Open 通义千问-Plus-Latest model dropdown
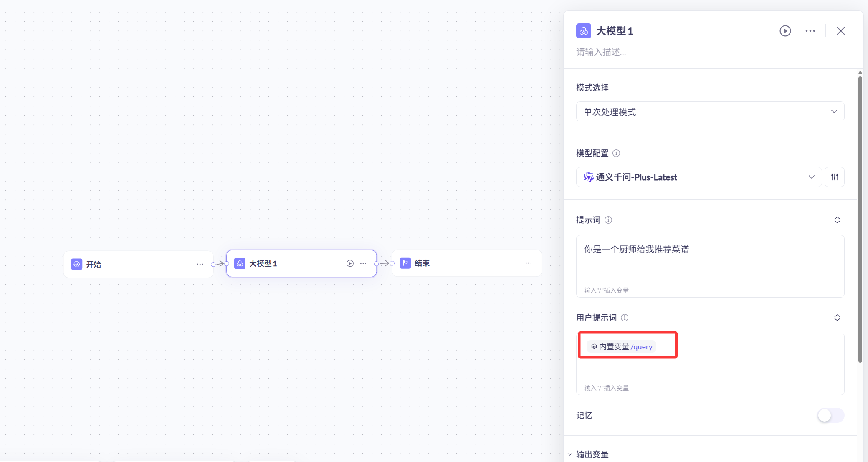Screen dimensions: 868x462 pos(698,177)
